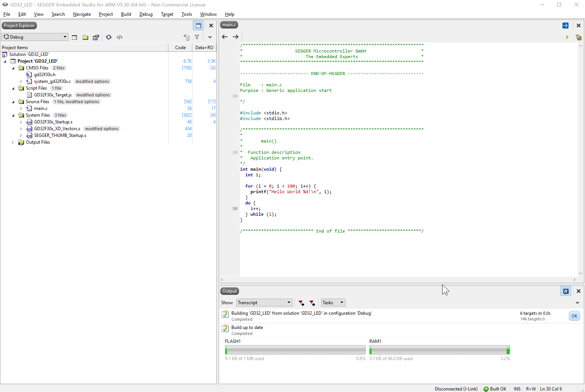
Task: Click Built OK status indicator
Action: pyautogui.click(x=495, y=389)
